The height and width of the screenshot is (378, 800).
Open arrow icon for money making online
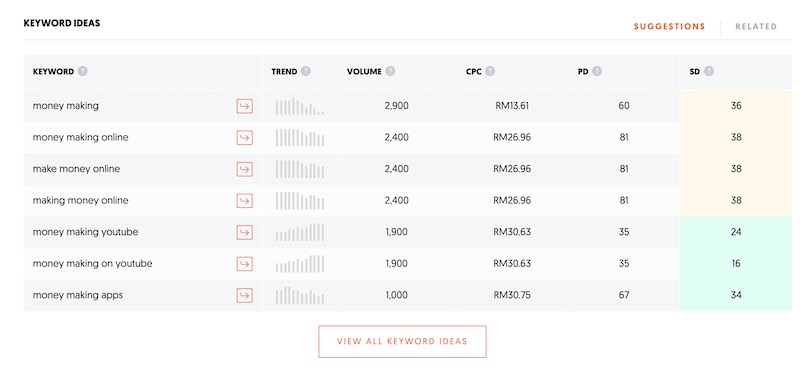pos(244,138)
